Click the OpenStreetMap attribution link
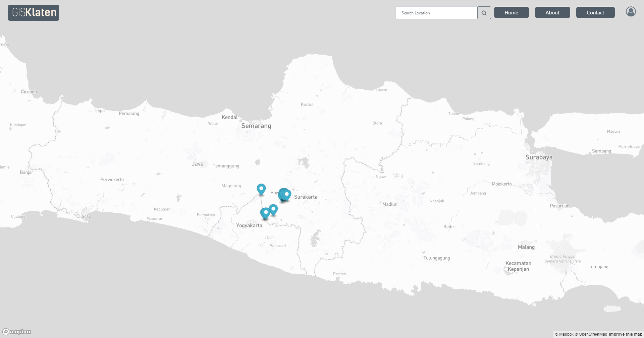Viewport: 644px width, 338px height. point(593,334)
